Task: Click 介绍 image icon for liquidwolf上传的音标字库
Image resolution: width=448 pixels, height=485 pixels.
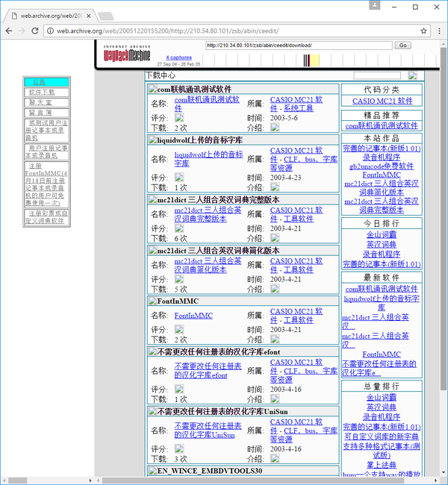Action: click(x=275, y=187)
